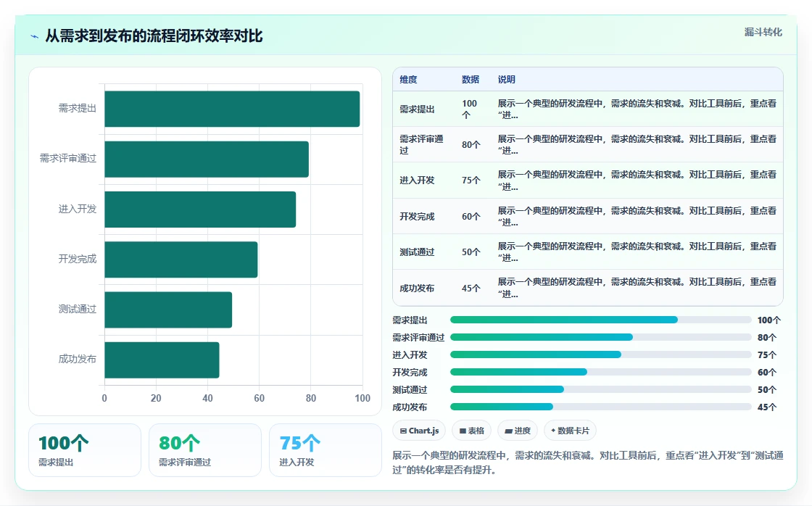Viewport: 812px width, 506px height.
Task: Click the 80个 value in the table
Action: click(x=471, y=145)
